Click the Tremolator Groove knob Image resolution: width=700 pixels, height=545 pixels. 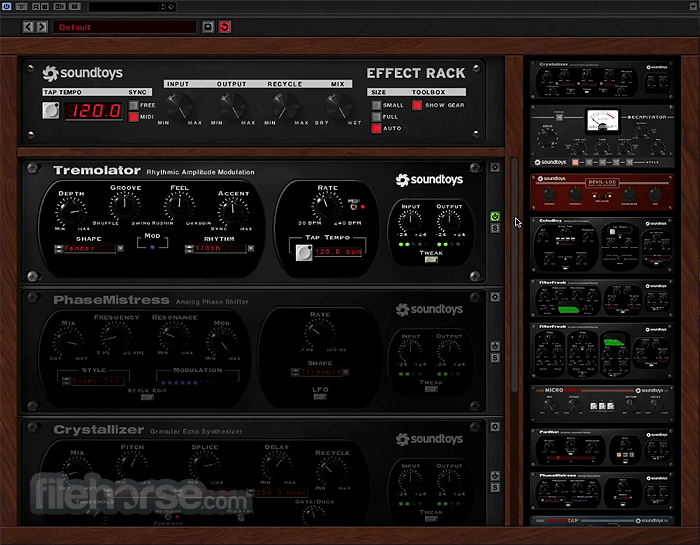click(125, 205)
